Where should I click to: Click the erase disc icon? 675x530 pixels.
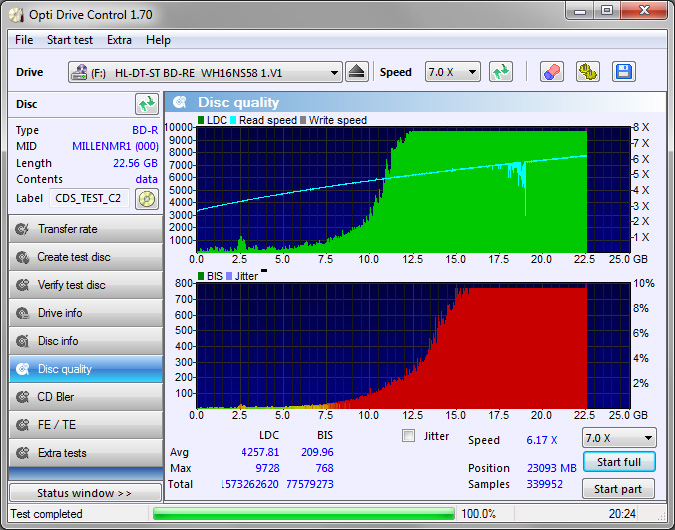551,72
